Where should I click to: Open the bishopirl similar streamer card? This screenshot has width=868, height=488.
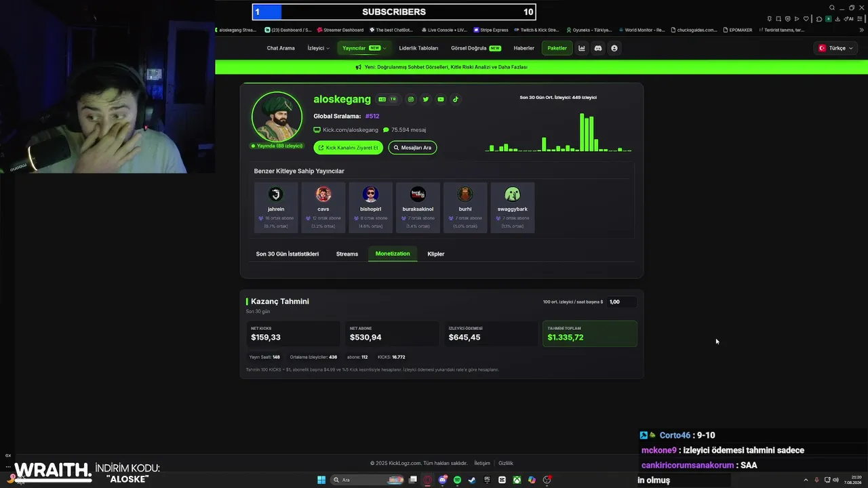370,207
